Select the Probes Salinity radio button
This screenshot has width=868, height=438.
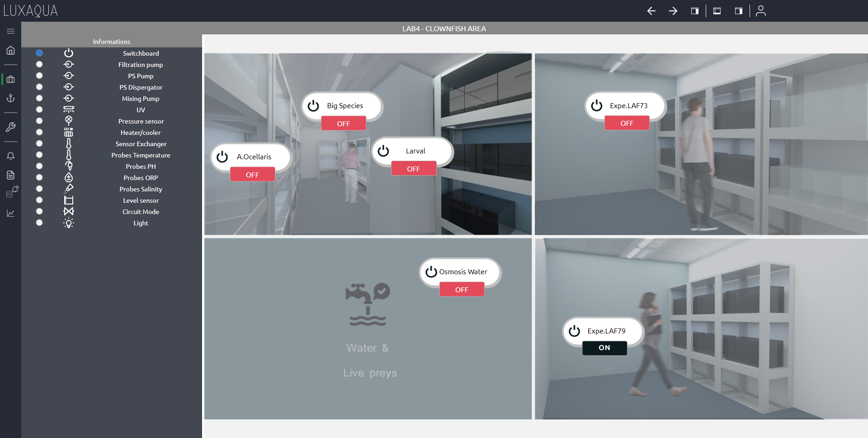pyautogui.click(x=39, y=189)
